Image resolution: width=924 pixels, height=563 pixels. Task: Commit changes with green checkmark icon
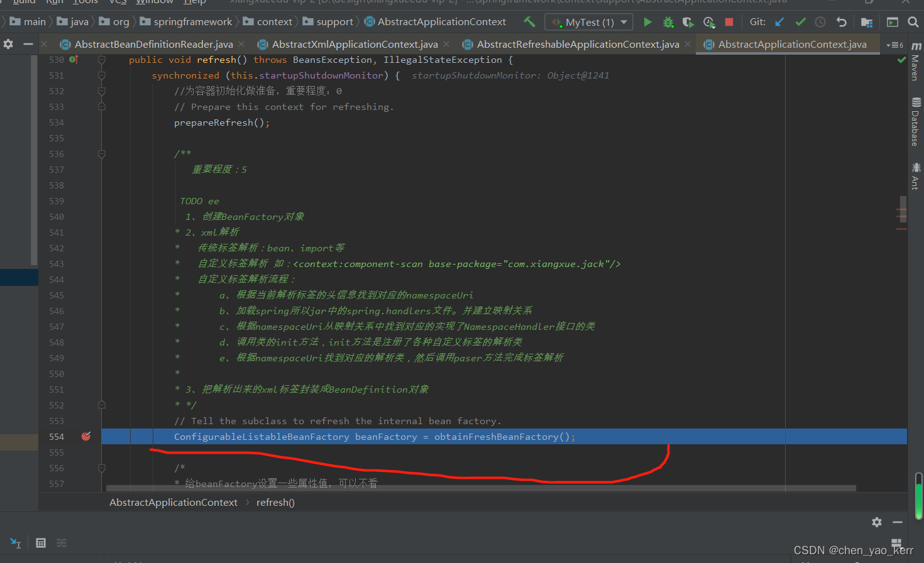coord(800,22)
